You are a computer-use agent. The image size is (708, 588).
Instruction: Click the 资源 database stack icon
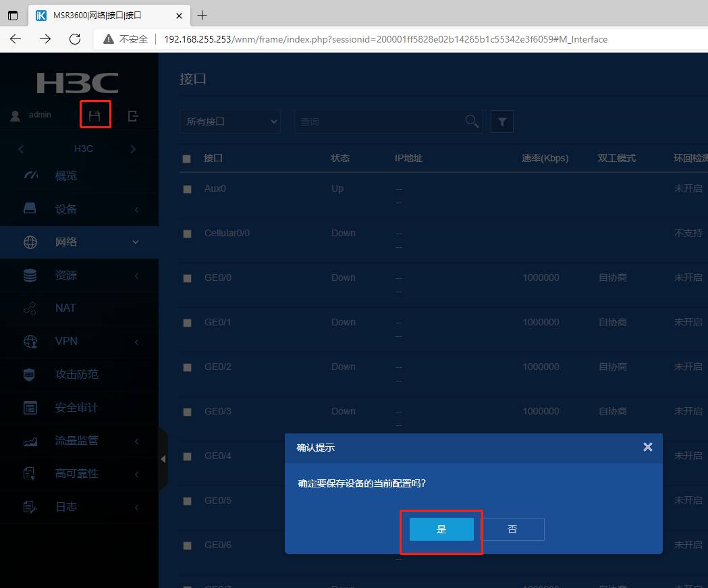click(x=30, y=275)
